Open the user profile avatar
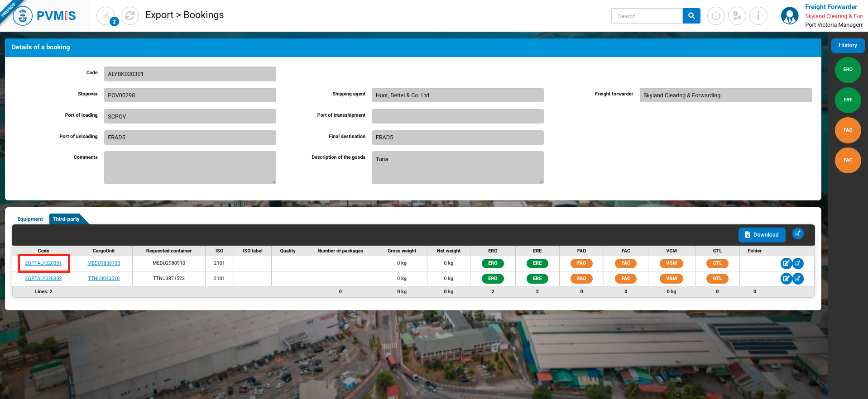The image size is (868, 399). pyautogui.click(x=790, y=16)
